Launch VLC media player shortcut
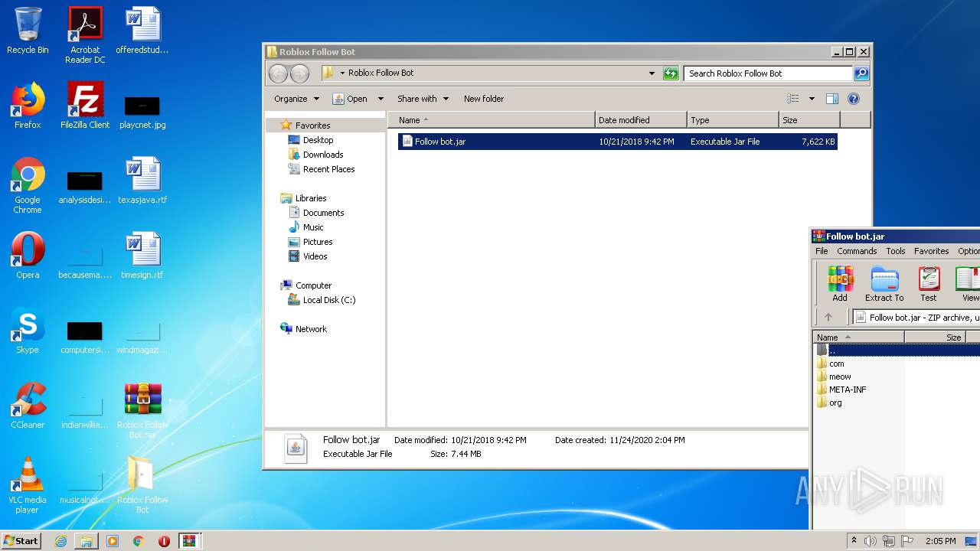 (28, 485)
